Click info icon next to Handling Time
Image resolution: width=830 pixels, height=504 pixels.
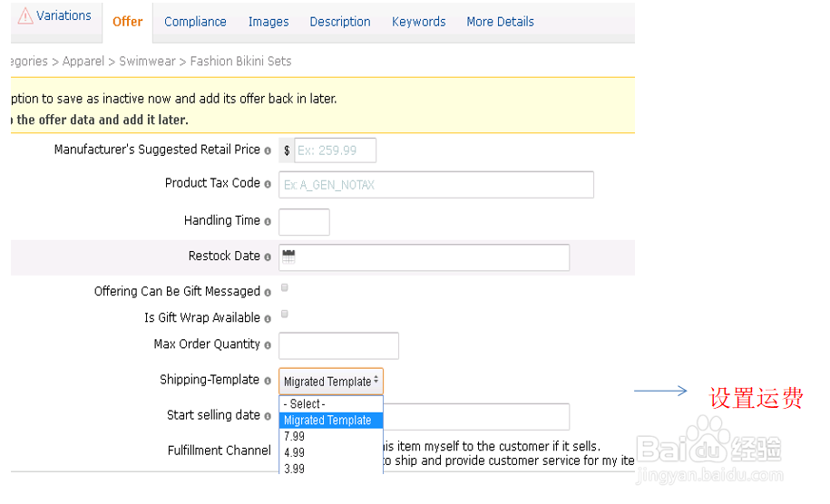pos(268,222)
